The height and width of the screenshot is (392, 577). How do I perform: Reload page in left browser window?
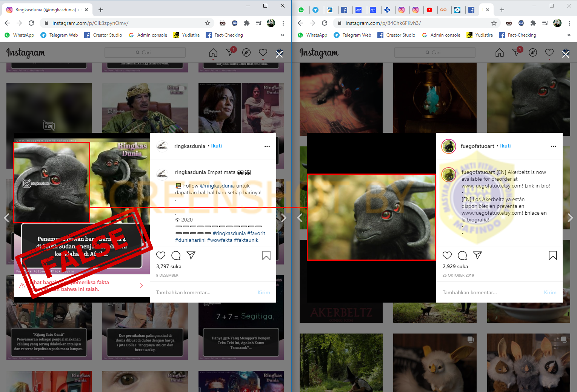point(31,23)
